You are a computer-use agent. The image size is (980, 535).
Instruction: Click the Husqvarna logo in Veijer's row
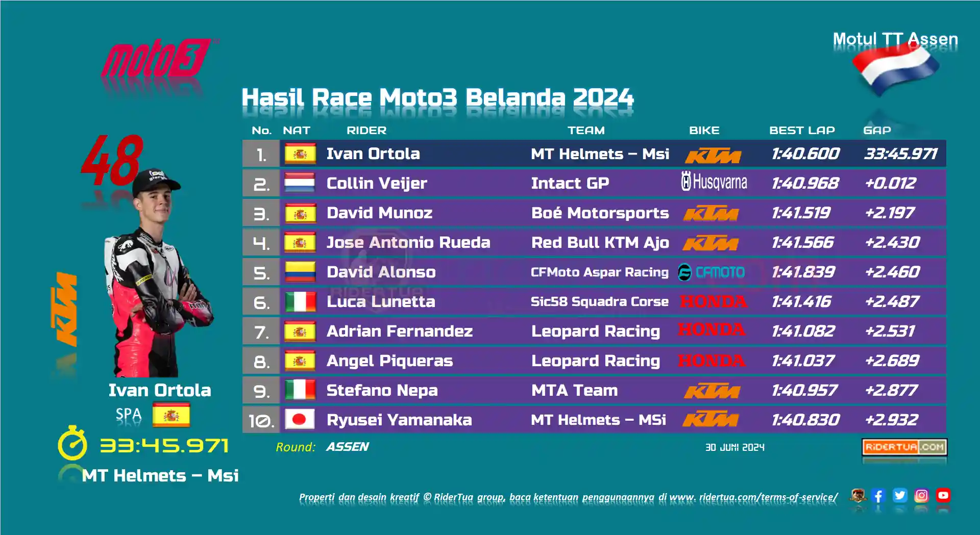click(x=714, y=182)
